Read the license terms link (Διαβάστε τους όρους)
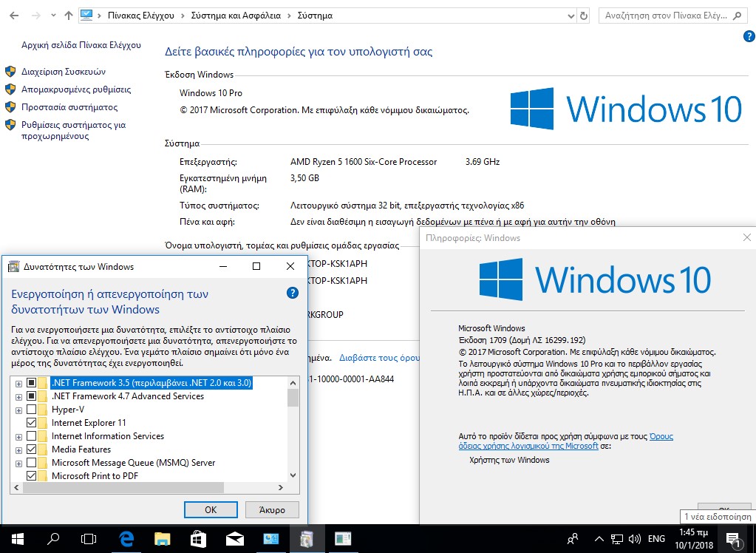 click(379, 358)
